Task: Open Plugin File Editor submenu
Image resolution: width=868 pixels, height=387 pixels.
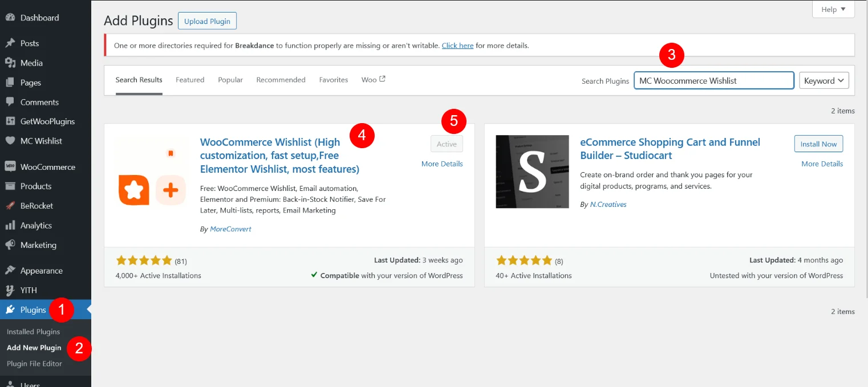Action: tap(34, 364)
